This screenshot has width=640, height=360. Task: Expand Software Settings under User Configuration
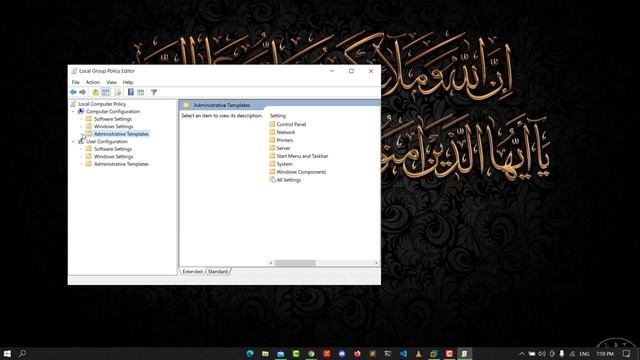81,149
